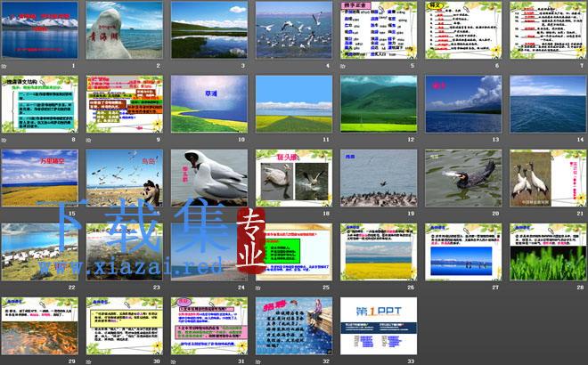Select slide 9 with colorful outline boxes
This screenshot has height=365, width=588.
pos(125,104)
